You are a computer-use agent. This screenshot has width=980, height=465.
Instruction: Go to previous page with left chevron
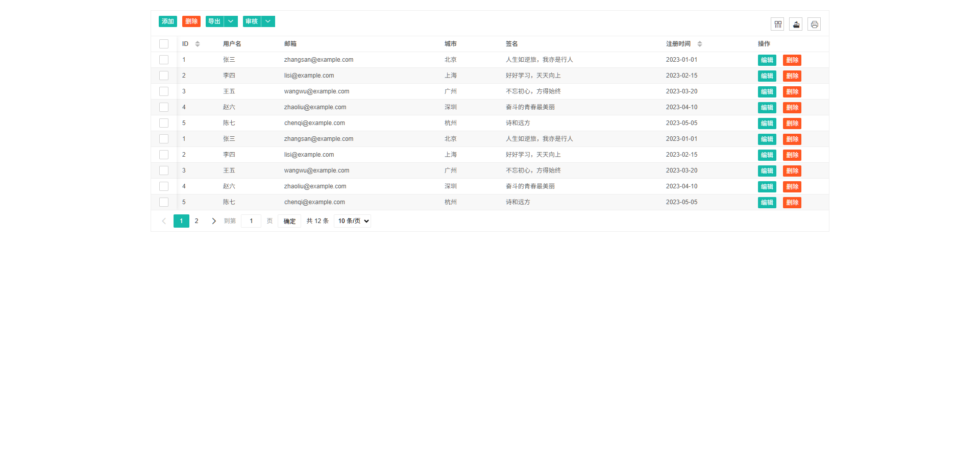point(164,221)
